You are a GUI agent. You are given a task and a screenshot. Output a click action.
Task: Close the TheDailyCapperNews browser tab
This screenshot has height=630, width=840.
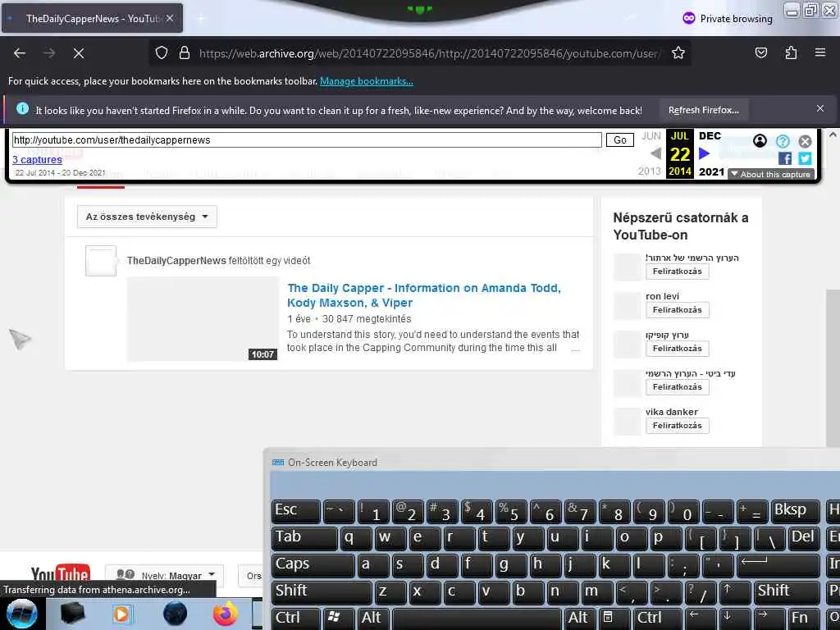(170, 19)
